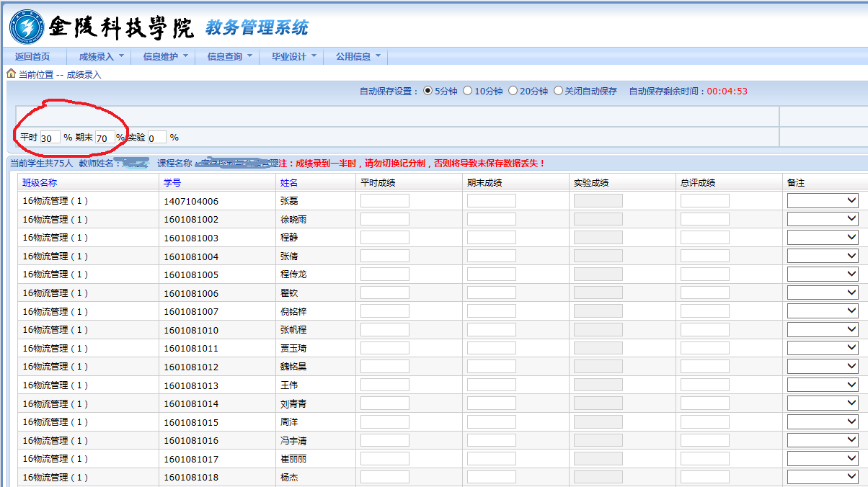
Task: Click the Jinling Institute logo emblem
Action: pyautogui.click(x=27, y=27)
